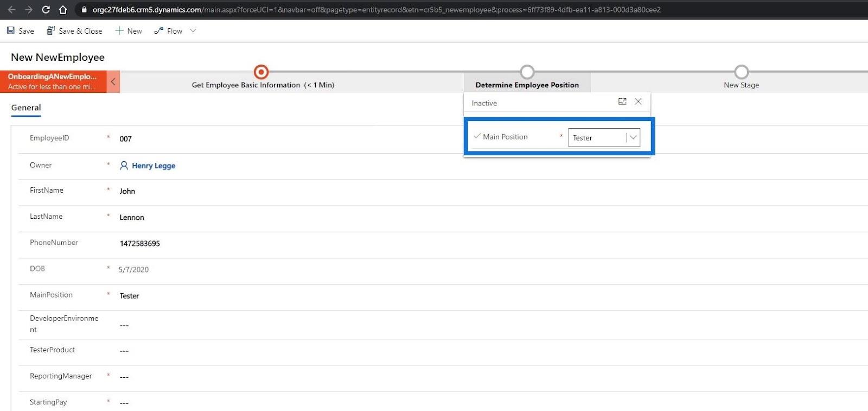The image size is (868, 411).
Task: Collapse the process bar with the chevron
Action: [x=113, y=81]
